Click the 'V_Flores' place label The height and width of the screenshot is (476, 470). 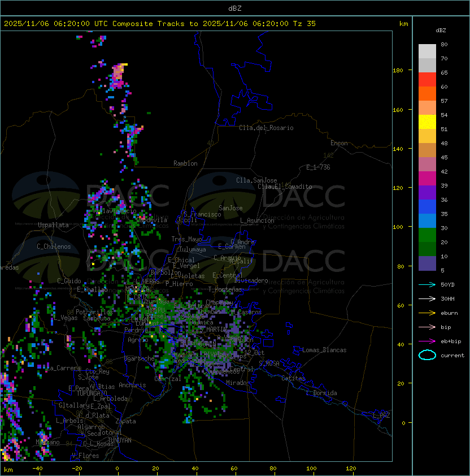85,456
